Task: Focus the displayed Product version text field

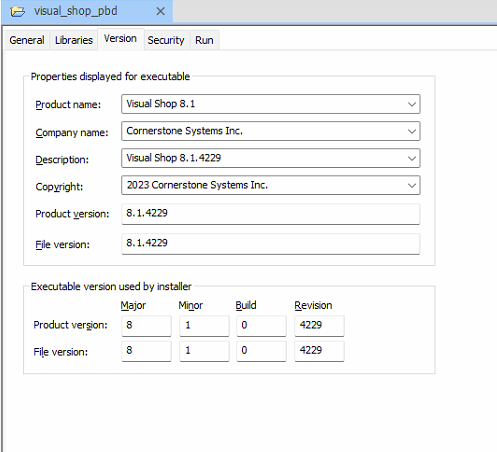Action: pos(271,214)
